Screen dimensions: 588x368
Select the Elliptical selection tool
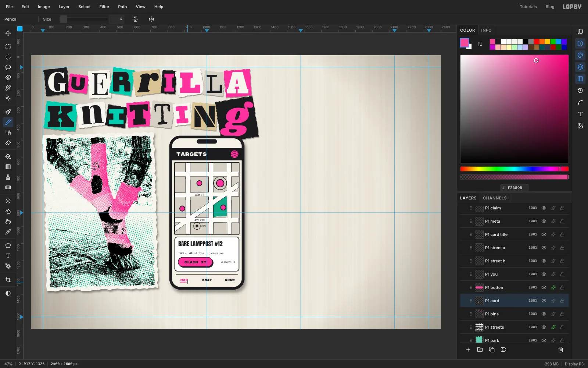(8, 57)
